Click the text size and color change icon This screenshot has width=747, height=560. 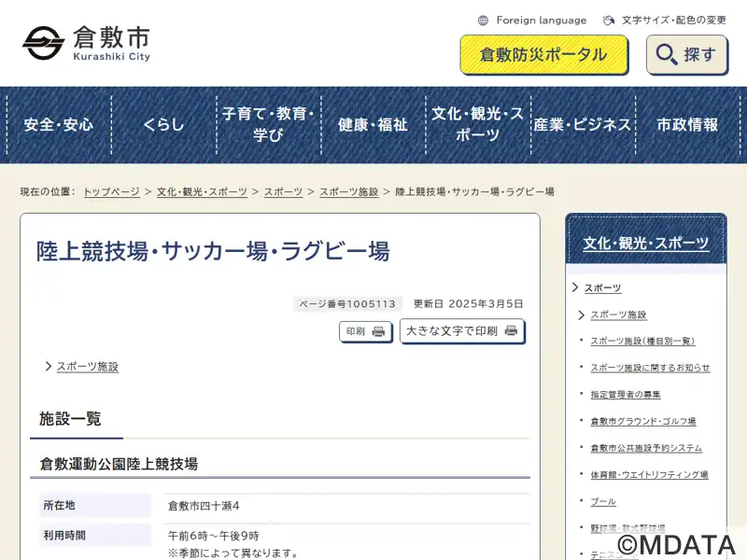point(609,21)
